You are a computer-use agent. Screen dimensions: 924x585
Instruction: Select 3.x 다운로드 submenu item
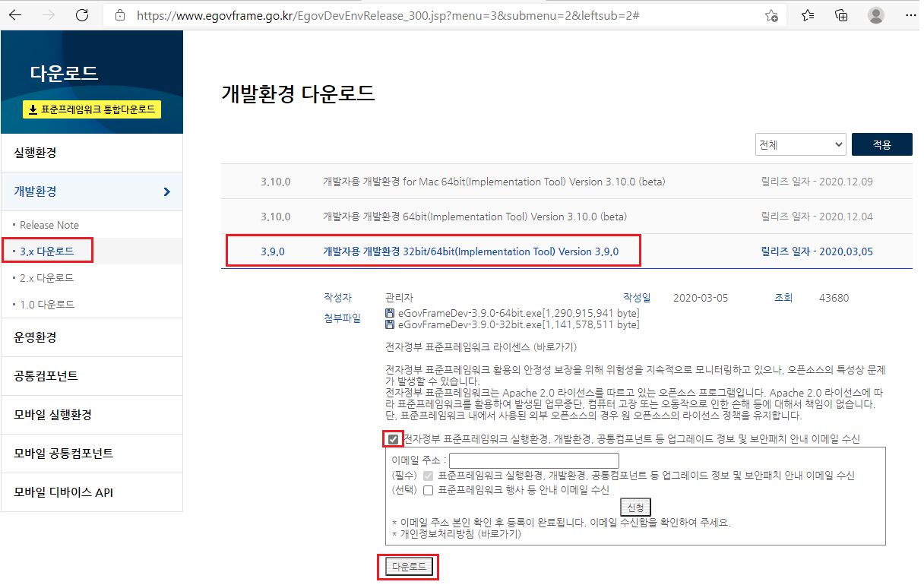coord(46,251)
